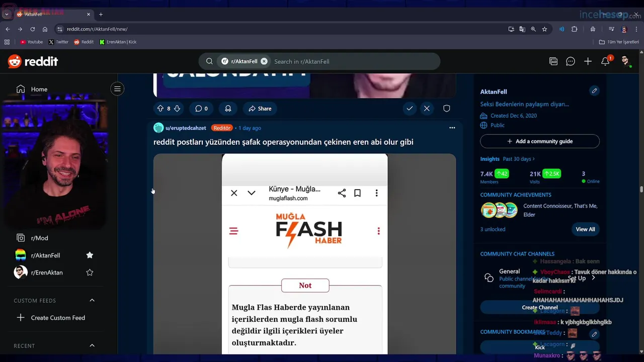The height and width of the screenshot is (362, 644).
Task: Open Reddit chat icon
Action: [571, 61]
